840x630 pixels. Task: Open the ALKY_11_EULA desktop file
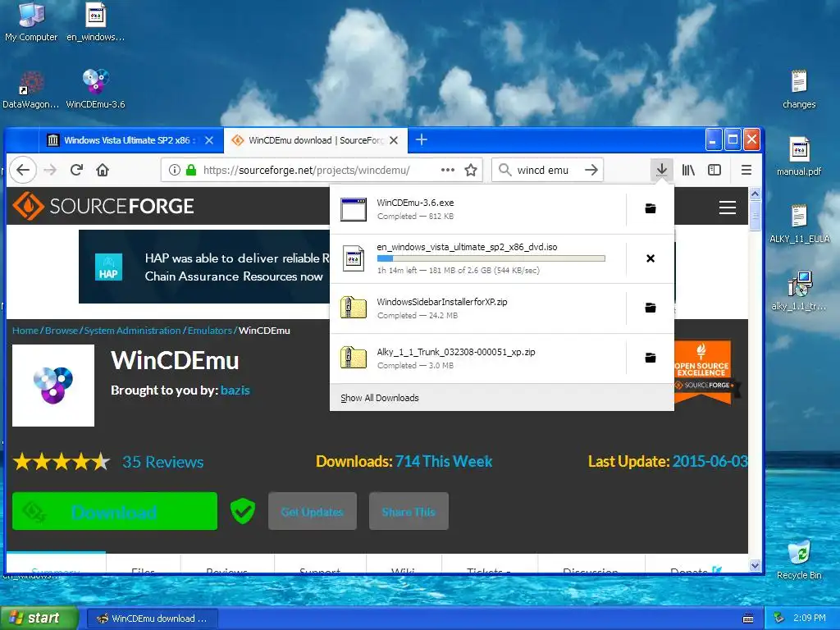pyautogui.click(x=799, y=223)
